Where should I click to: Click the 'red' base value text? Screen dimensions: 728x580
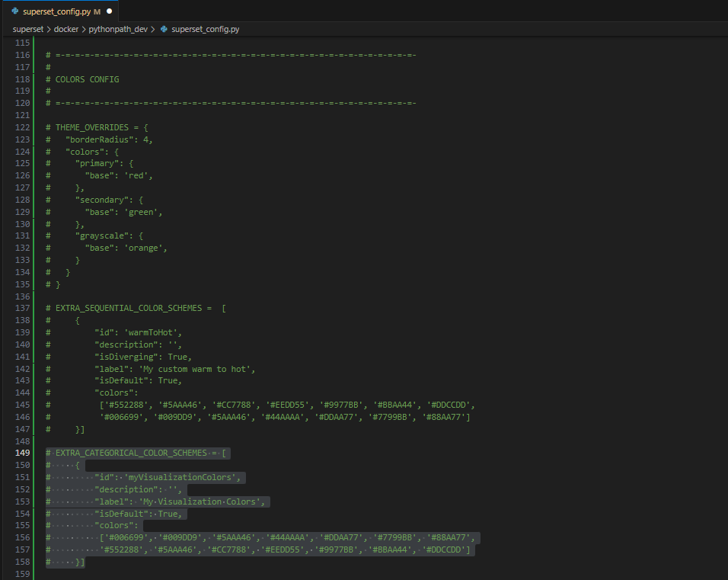coord(136,175)
